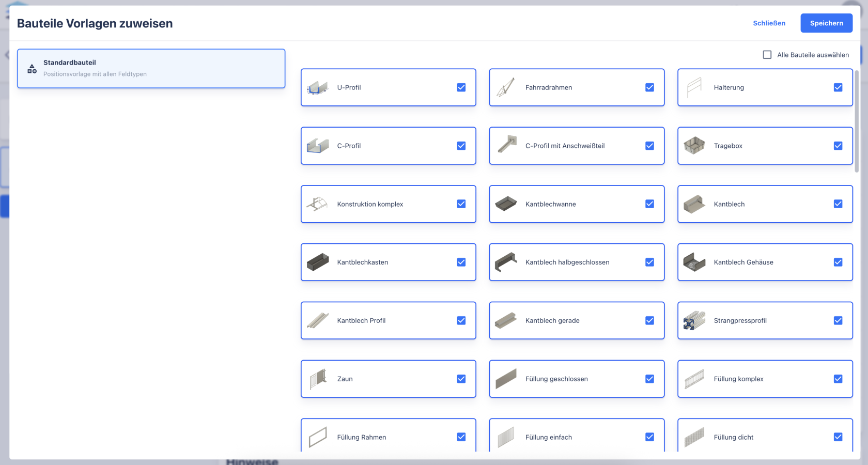Click the U-Profil thumbnail icon
Image resolution: width=868 pixels, height=465 pixels.
pyautogui.click(x=319, y=87)
